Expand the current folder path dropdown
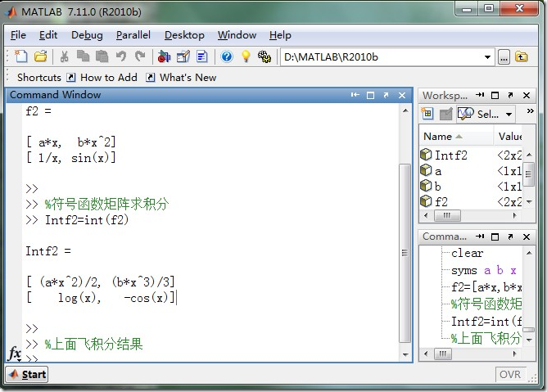The image size is (547, 392). pos(487,57)
